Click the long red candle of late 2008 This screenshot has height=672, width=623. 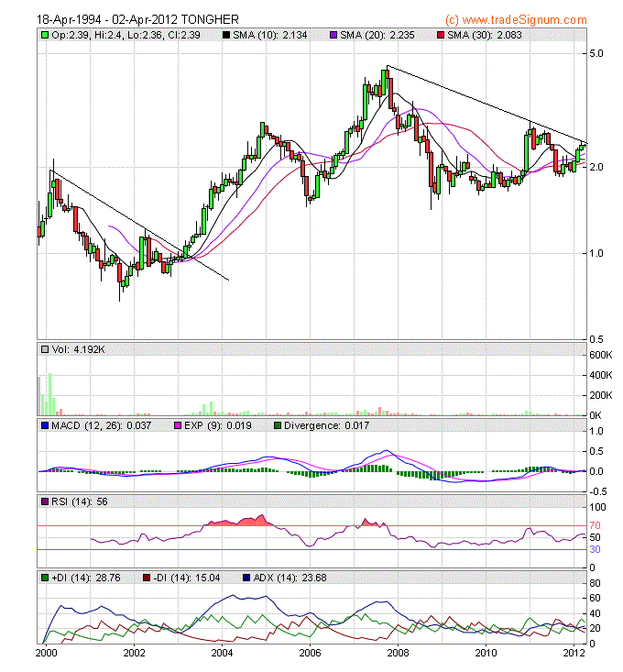click(x=431, y=169)
